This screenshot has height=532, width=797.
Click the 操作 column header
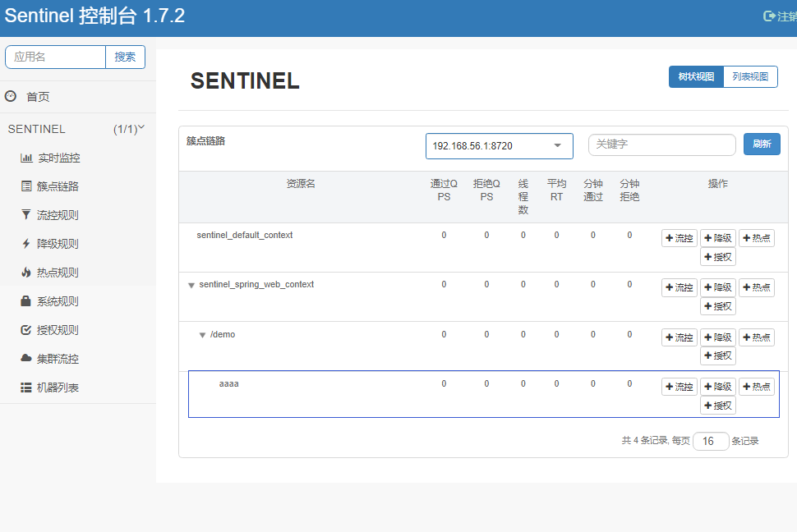click(717, 183)
